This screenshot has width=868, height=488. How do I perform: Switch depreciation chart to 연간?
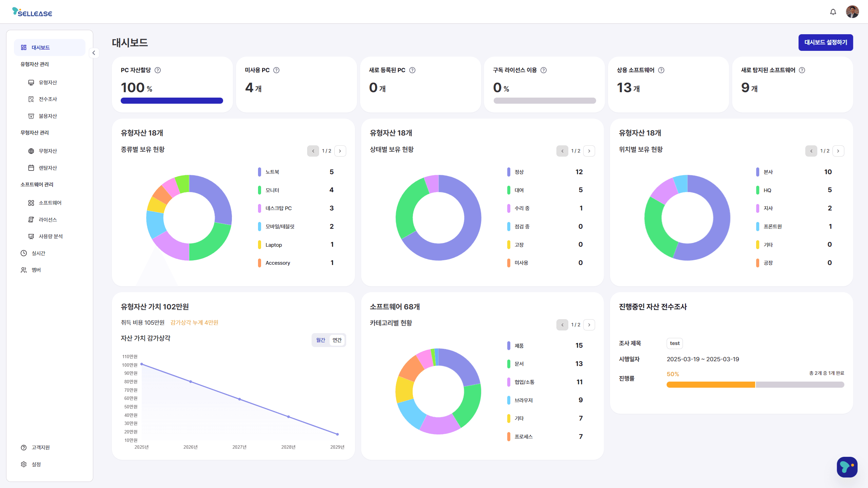coord(337,340)
